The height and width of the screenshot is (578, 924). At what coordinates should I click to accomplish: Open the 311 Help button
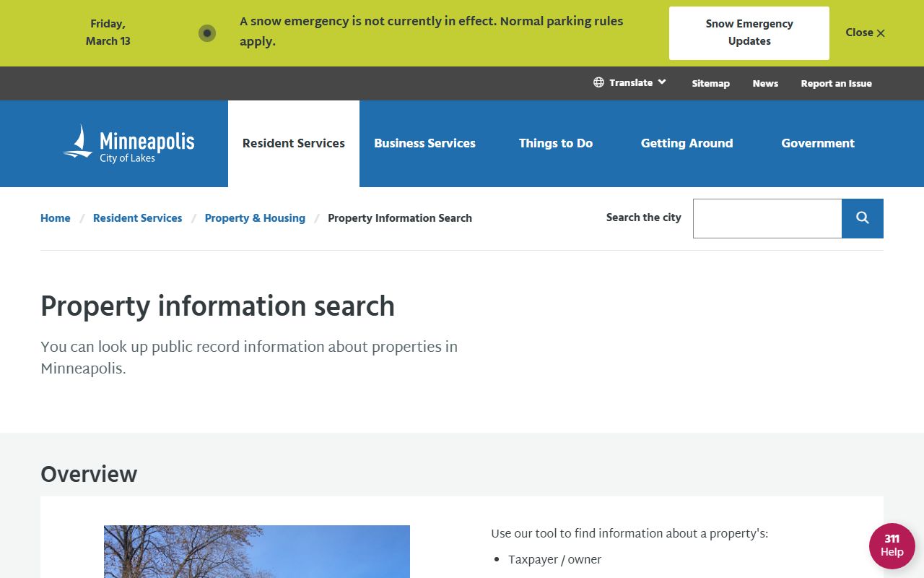(x=892, y=546)
